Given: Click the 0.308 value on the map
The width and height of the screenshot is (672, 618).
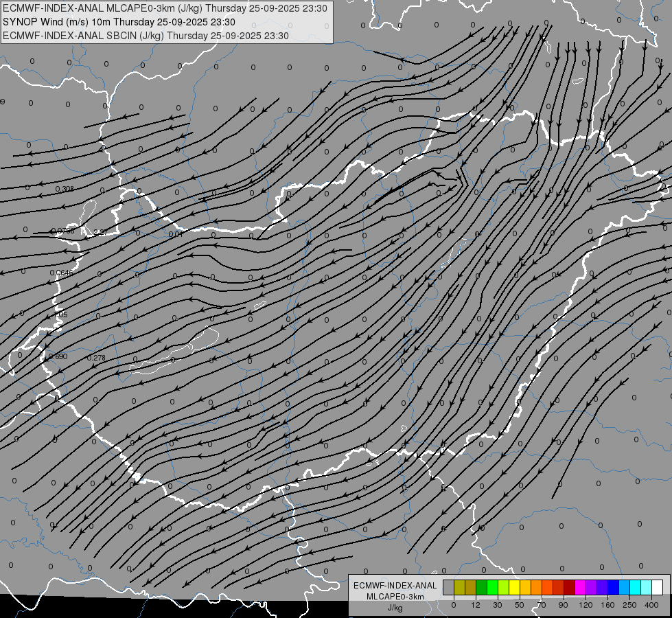Looking at the screenshot, I should pos(65,189).
